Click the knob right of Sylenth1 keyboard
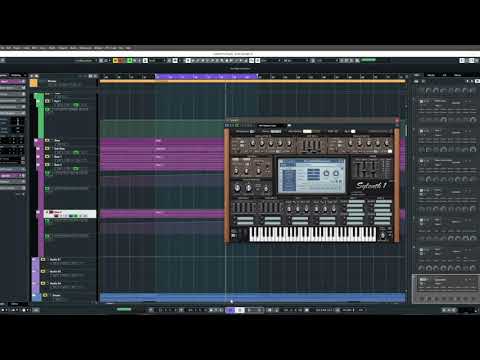Viewport: 480px width, 360px height. pos(383,235)
